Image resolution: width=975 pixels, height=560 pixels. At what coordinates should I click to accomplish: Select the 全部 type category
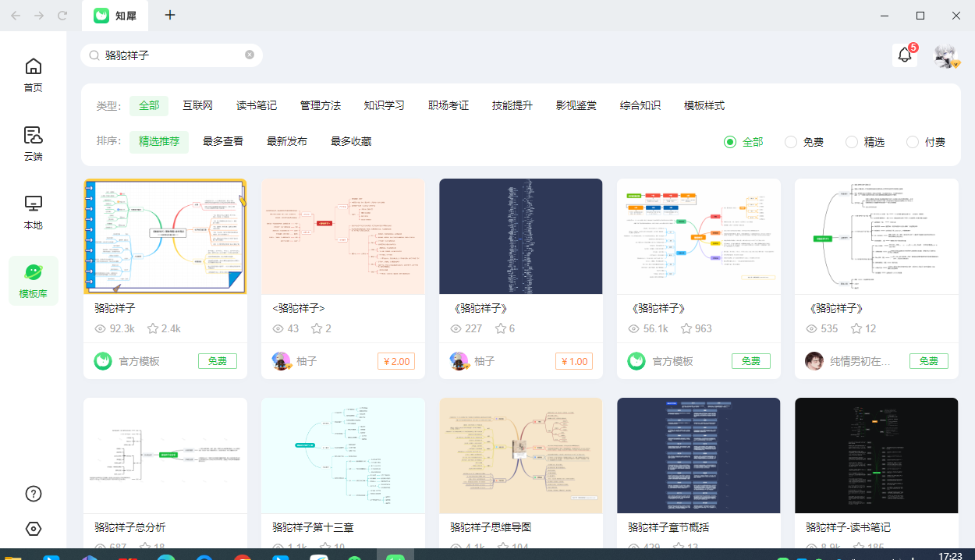149,106
